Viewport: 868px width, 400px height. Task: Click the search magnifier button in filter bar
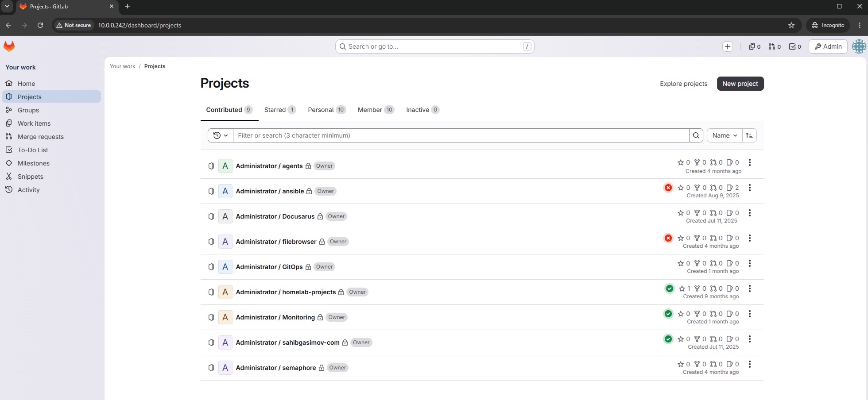click(696, 135)
